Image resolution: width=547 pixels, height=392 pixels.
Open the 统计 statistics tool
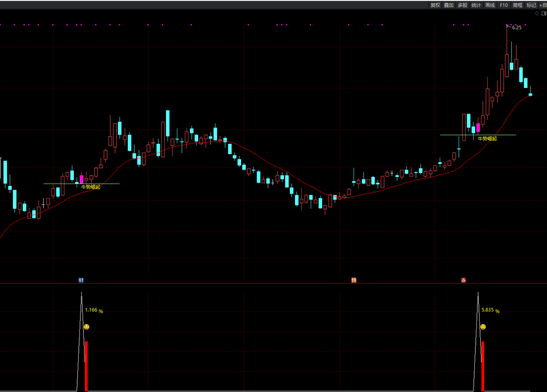(476, 5)
